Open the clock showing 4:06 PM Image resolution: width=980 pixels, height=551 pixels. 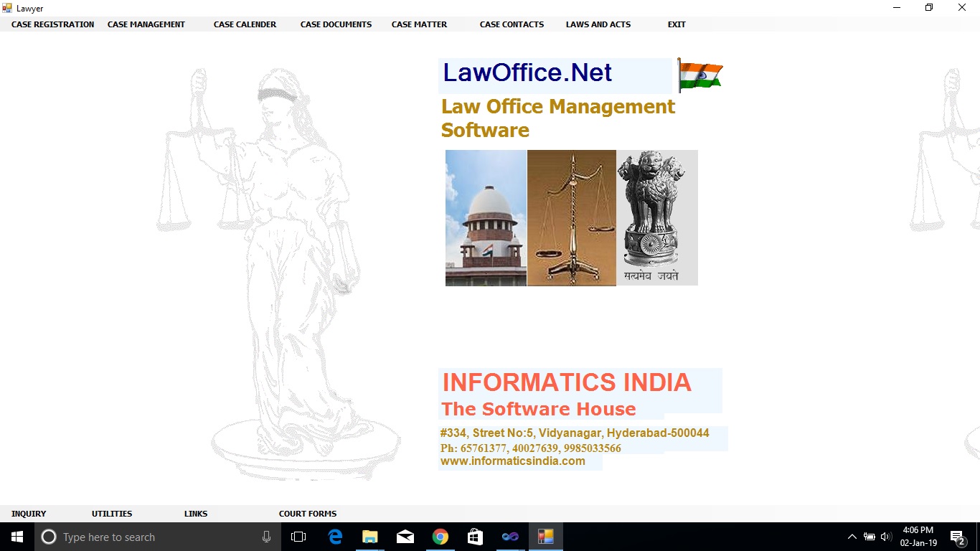click(x=918, y=537)
